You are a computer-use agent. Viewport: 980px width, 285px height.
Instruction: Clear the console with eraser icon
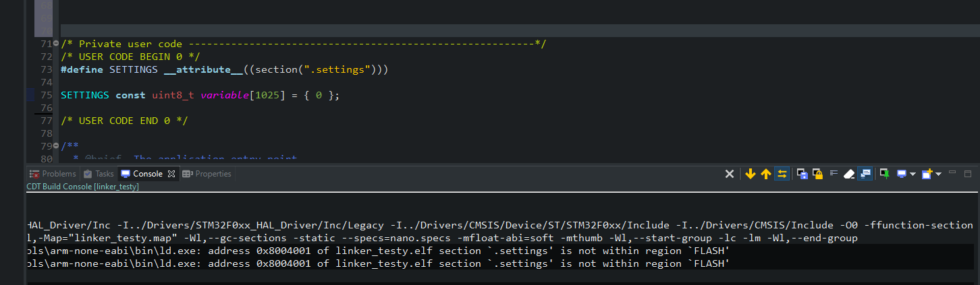850,174
